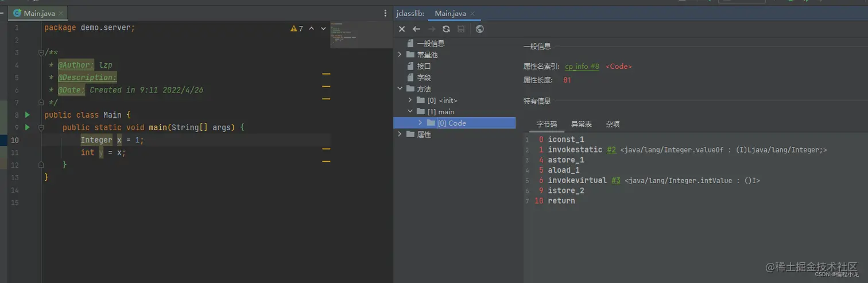Close the Main.java editor tab

pyautogui.click(x=61, y=13)
